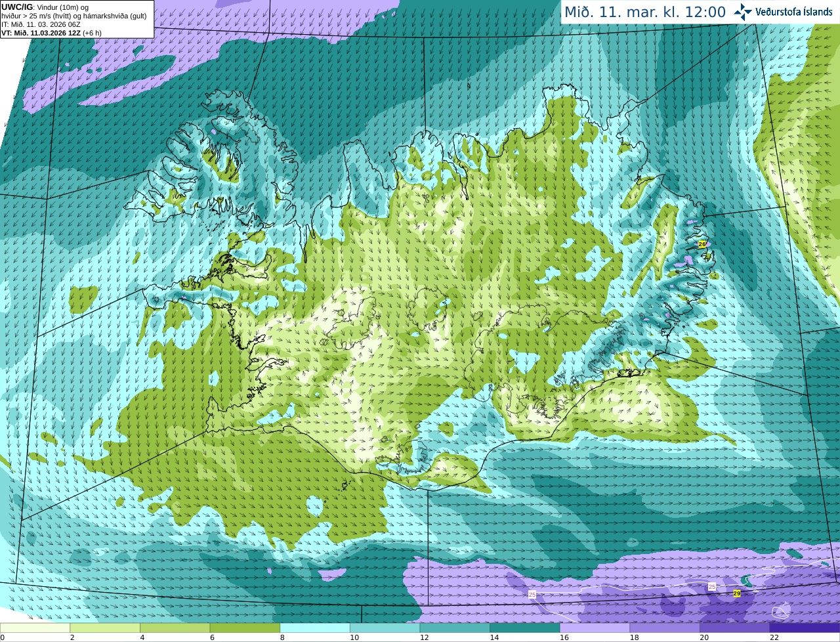Select the 4–6 m/s legend swatch
This screenshot has height=642, width=840.
175,628
